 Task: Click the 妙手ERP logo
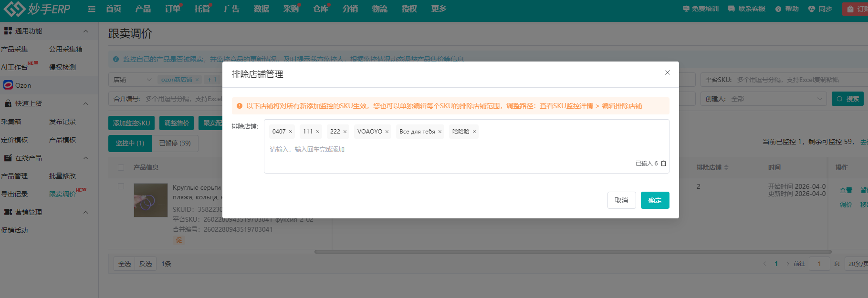coord(37,9)
